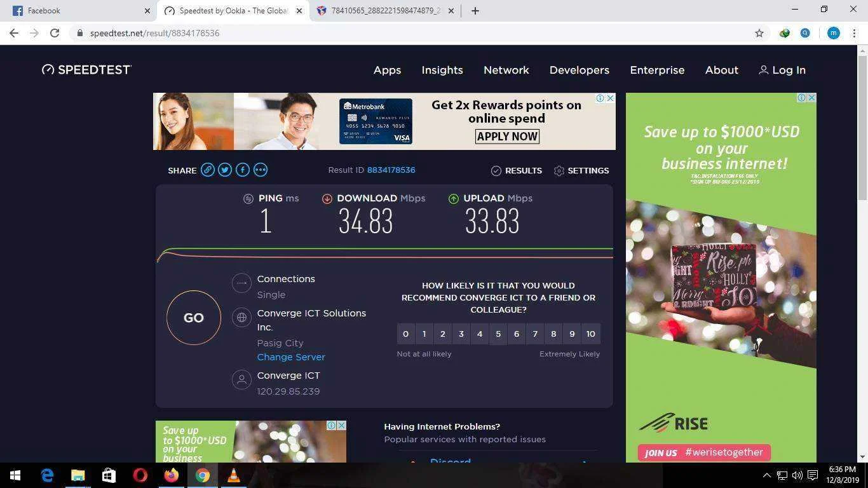868x488 pixels.
Task: Click the PING ms icon
Action: pos(248,198)
